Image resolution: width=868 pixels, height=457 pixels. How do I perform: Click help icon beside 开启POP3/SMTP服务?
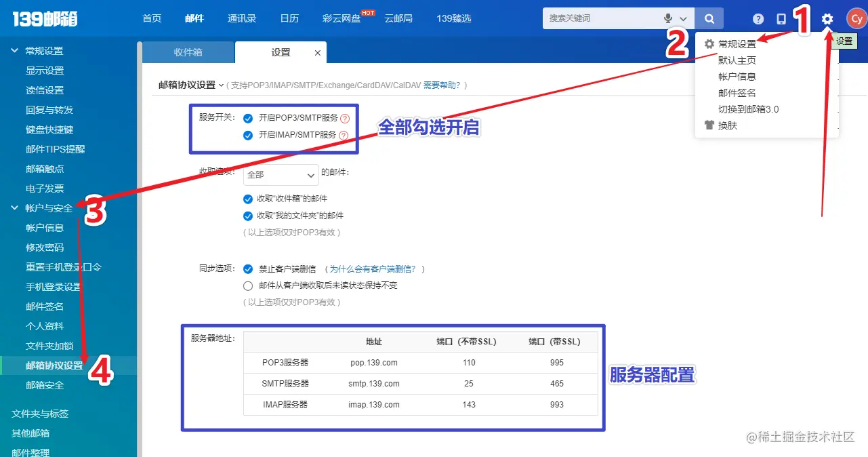pyautogui.click(x=344, y=119)
